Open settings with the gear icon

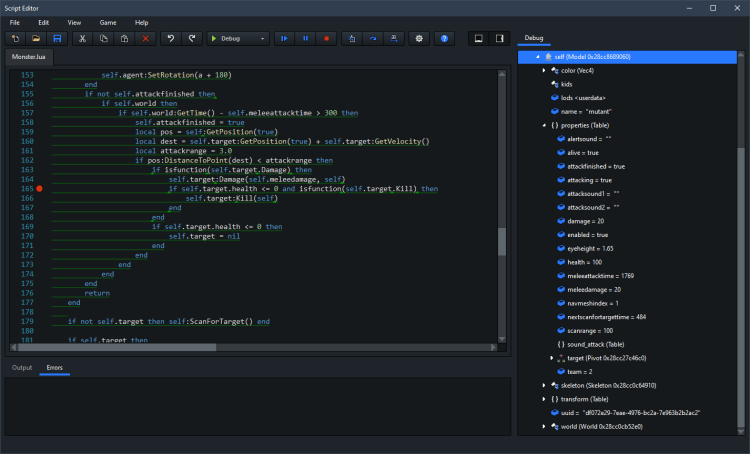(419, 38)
